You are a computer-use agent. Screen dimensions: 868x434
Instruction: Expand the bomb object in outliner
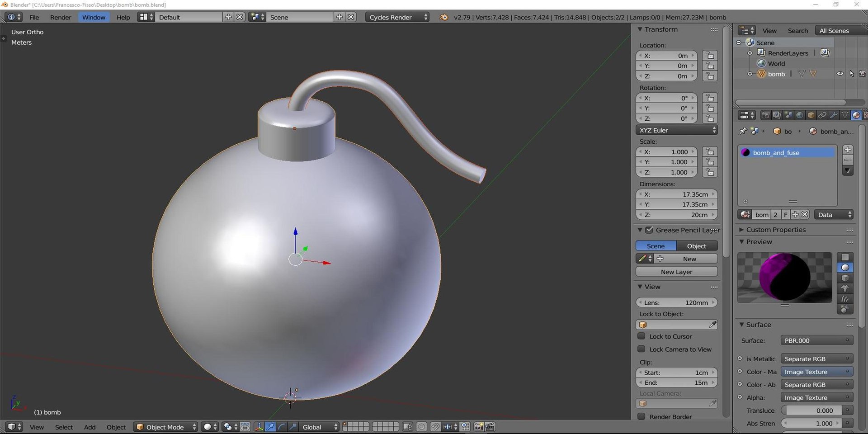pyautogui.click(x=750, y=74)
